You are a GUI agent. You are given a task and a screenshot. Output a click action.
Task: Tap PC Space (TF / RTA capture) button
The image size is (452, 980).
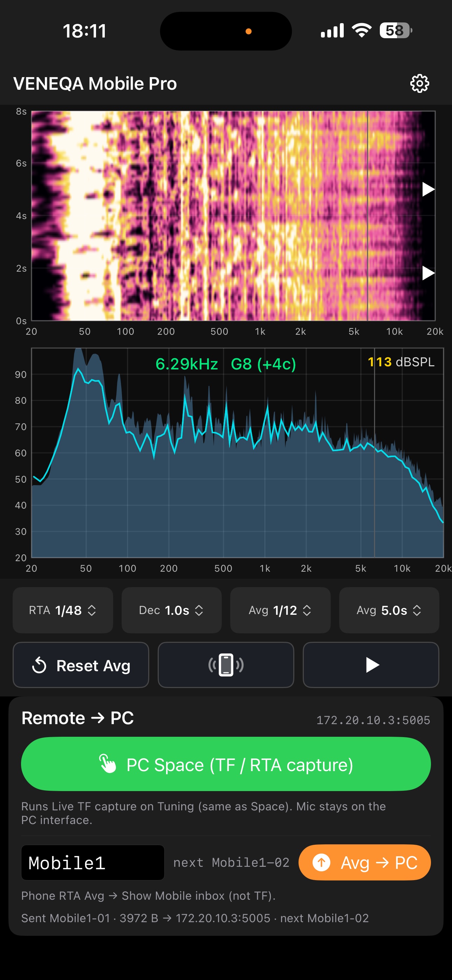tap(226, 764)
